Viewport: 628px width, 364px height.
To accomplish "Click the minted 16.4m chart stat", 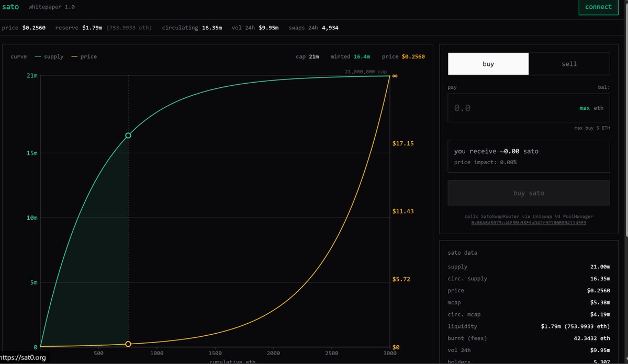I will [x=351, y=56].
